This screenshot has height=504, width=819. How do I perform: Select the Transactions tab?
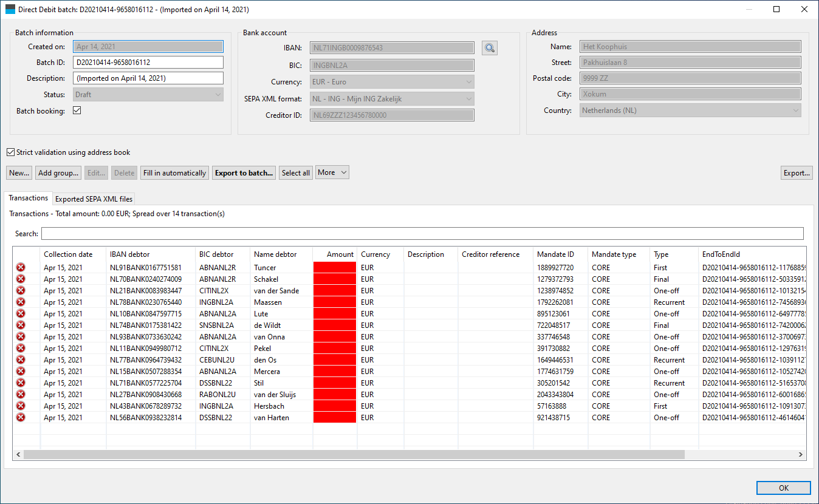coord(29,198)
